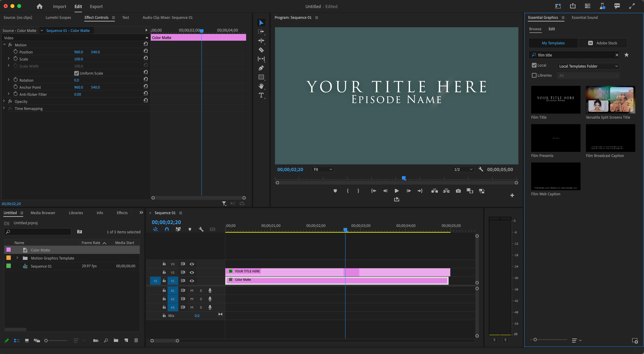
Task: Select the Razor tool
Action: [x=261, y=50]
